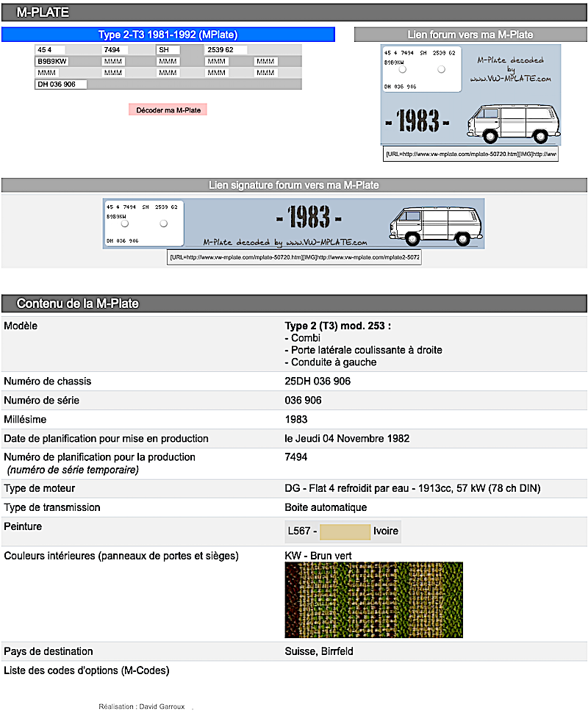Focus the input field containing 45 4

(x=50, y=50)
